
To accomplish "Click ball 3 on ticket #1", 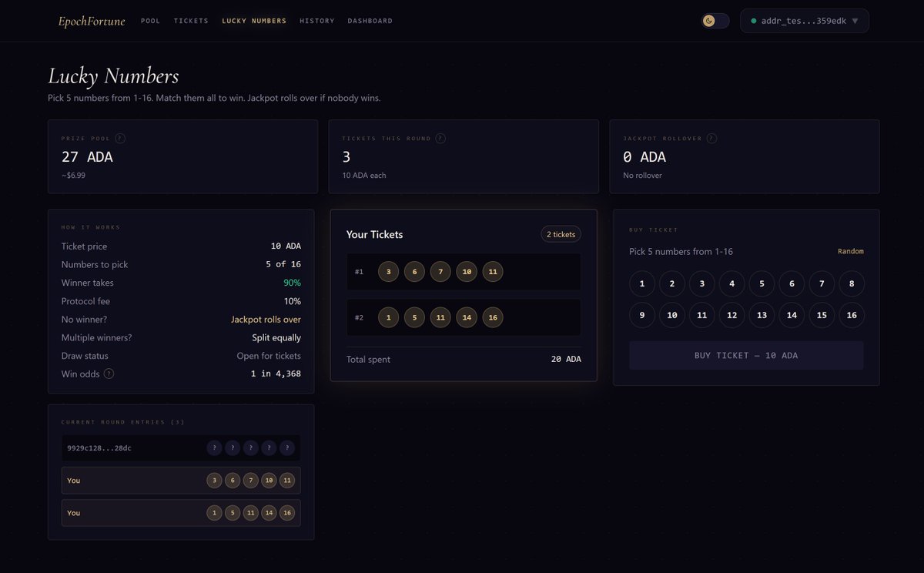I will (389, 272).
